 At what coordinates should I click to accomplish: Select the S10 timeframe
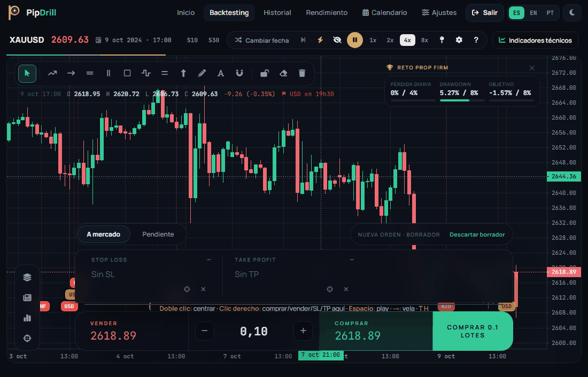192,40
